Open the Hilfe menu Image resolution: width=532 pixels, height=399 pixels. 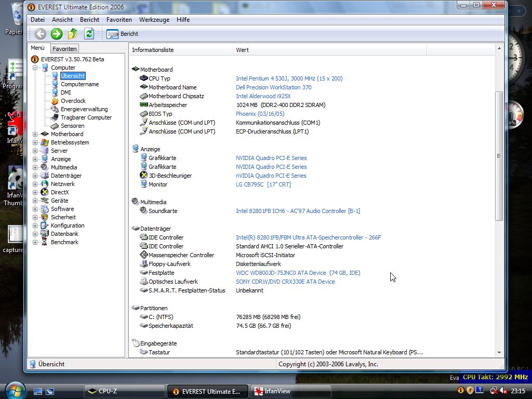pyautogui.click(x=183, y=20)
